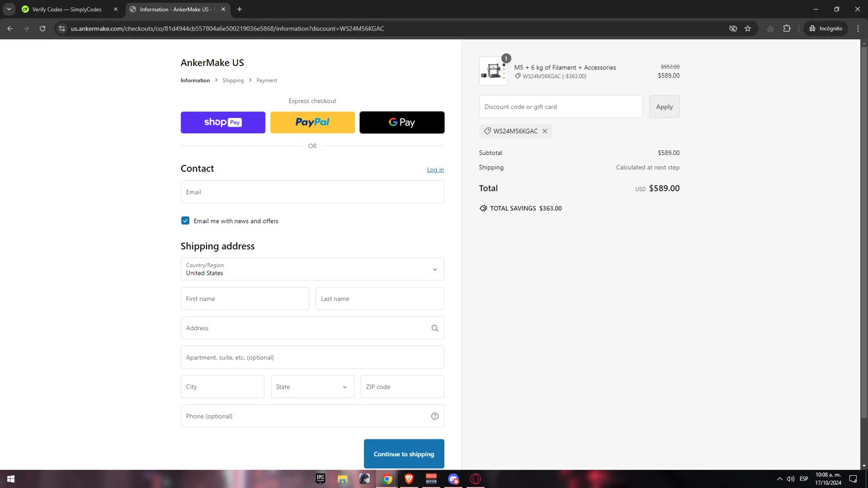Open the volume control in system tray

(x=790, y=479)
